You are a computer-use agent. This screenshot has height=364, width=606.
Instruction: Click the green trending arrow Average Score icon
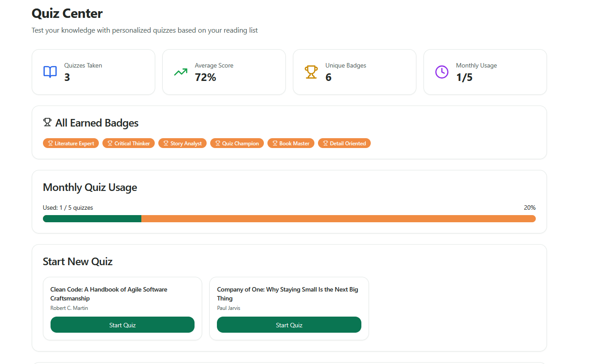[x=181, y=72]
